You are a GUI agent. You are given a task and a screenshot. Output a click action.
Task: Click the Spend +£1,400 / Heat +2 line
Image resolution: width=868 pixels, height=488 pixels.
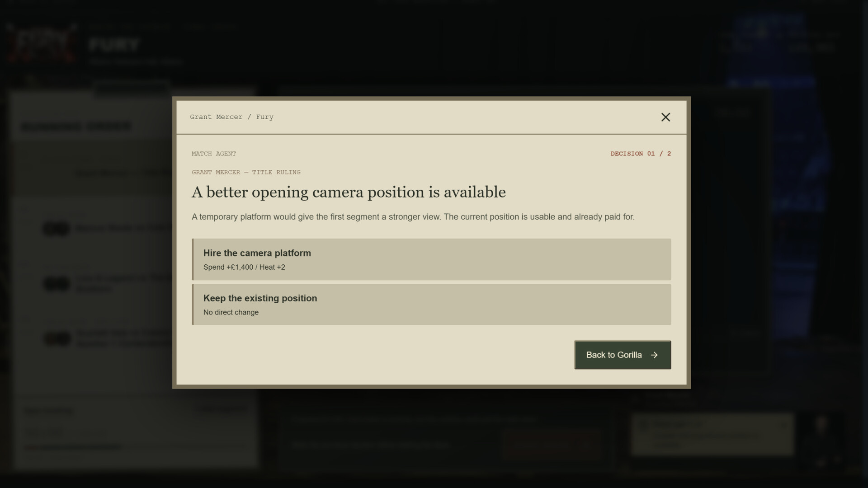coord(244,267)
